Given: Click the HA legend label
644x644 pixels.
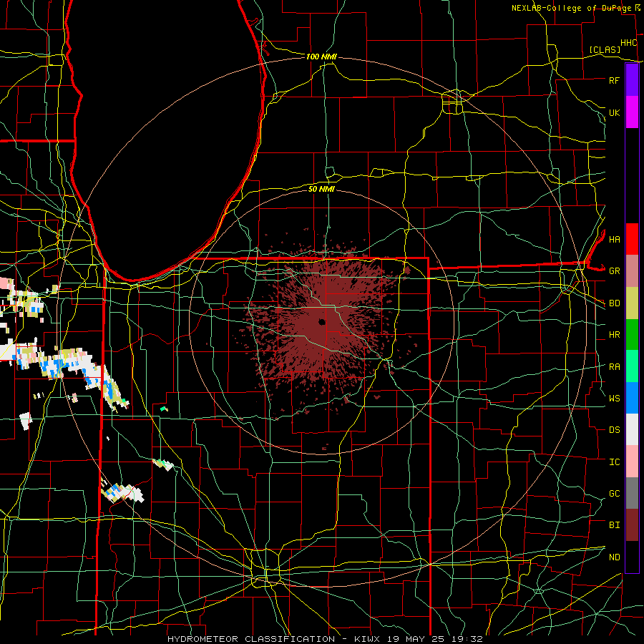Looking at the screenshot, I should 614,239.
